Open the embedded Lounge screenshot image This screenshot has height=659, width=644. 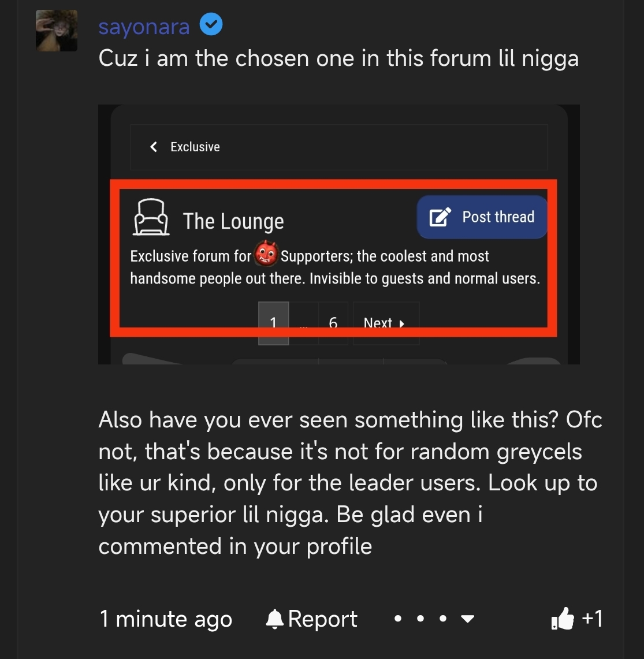339,234
